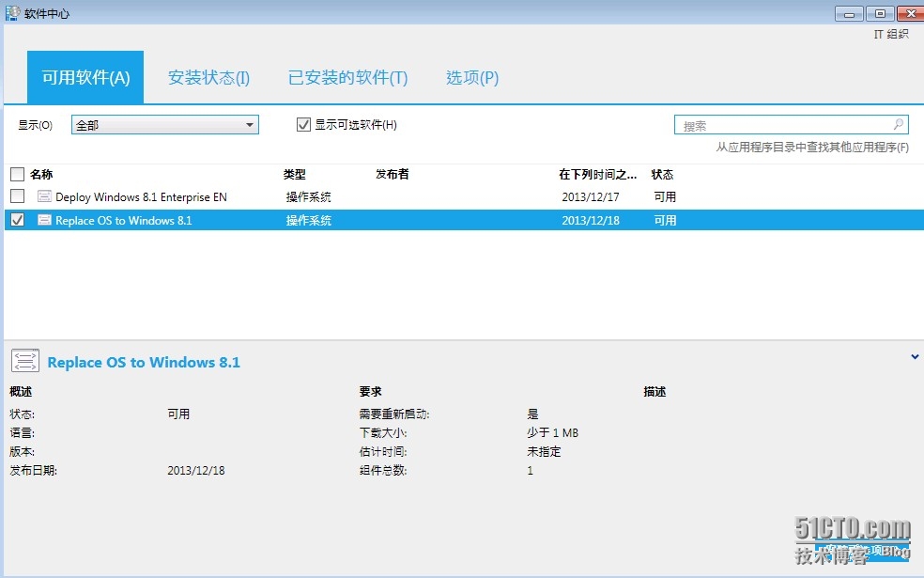Click 操作系统 type in the Replace OS row
924x578 pixels.
[309, 221]
